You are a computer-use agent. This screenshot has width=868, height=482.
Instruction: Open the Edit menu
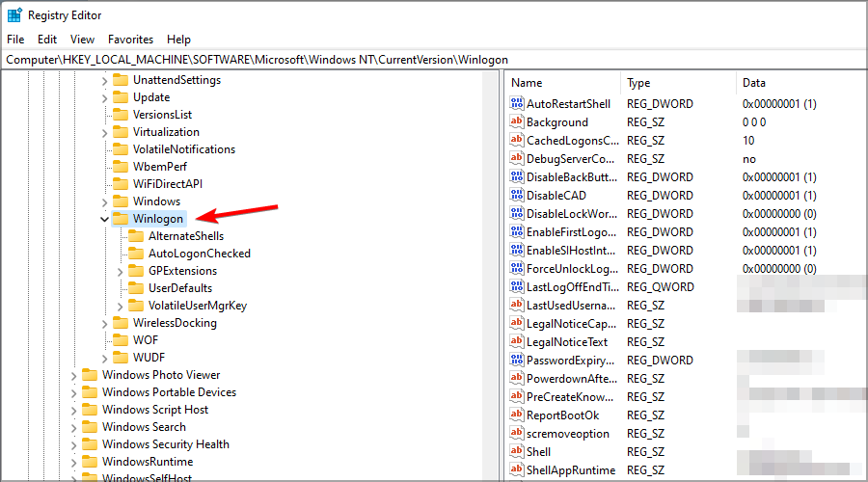point(47,40)
